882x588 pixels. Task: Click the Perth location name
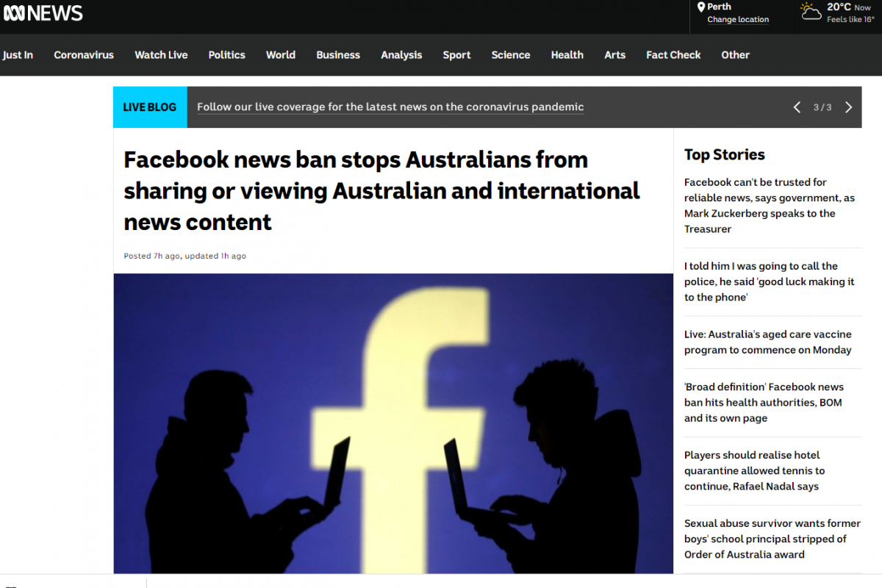click(x=720, y=7)
